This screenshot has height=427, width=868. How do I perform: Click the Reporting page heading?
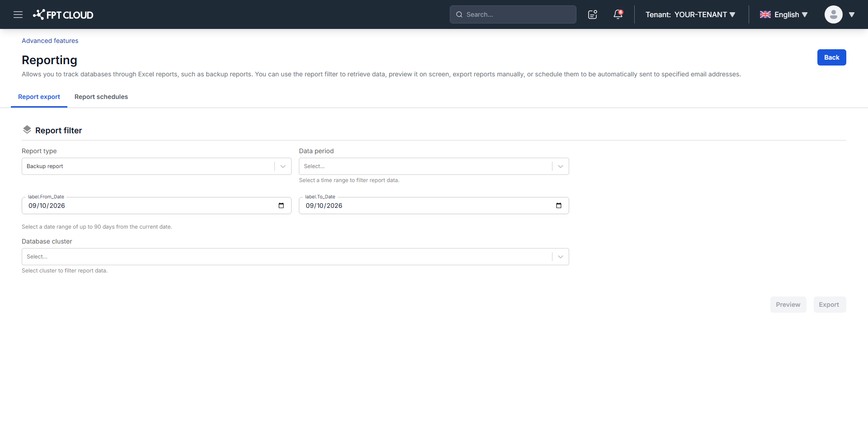[x=50, y=60]
